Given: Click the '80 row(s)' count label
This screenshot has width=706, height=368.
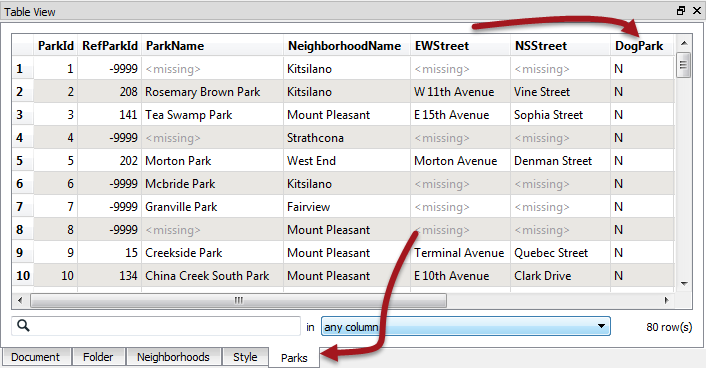Looking at the screenshot, I should point(669,327).
